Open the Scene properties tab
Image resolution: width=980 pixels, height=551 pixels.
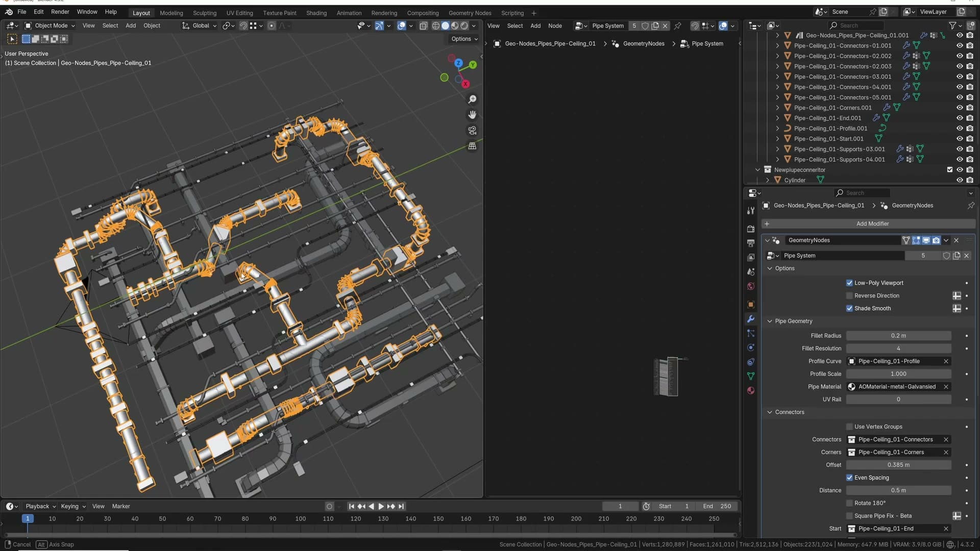click(x=750, y=272)
